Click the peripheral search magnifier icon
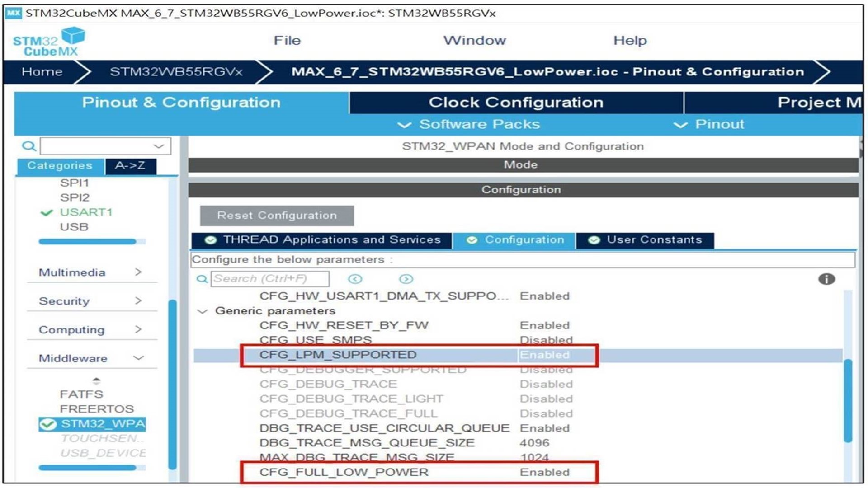Image resolution: width=868 pixels, height=488 pixels. (28, 146)
